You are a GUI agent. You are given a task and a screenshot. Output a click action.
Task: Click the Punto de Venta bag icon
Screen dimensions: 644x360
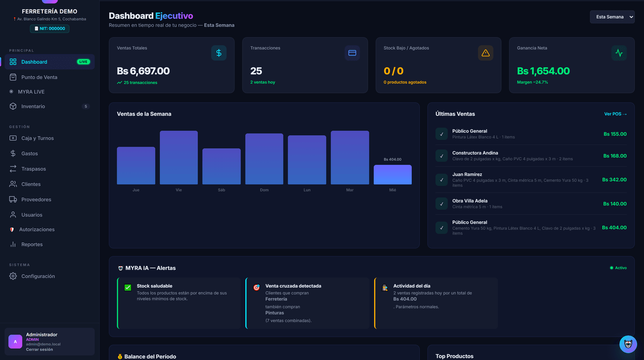click(x=13, y=77)
